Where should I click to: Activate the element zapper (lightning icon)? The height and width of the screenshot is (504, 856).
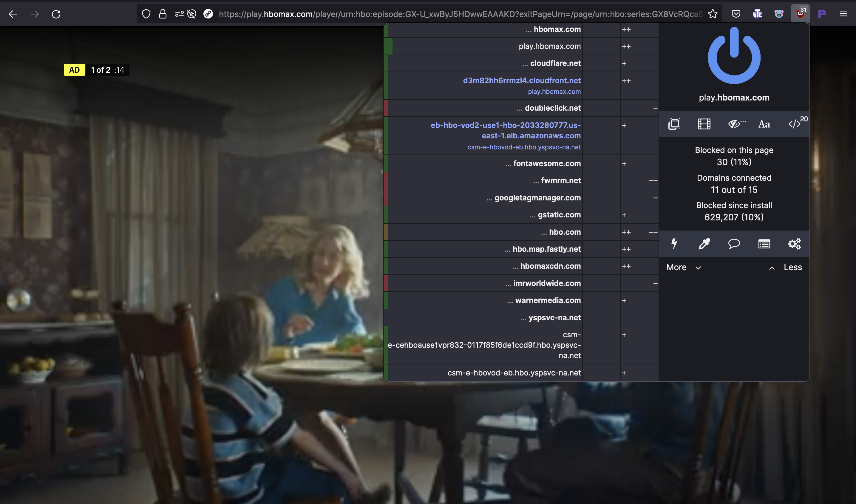[x=674, y=244]
